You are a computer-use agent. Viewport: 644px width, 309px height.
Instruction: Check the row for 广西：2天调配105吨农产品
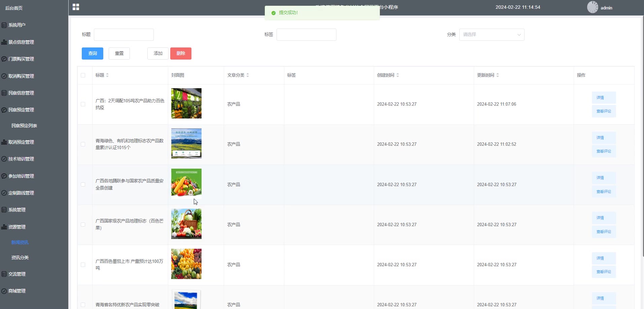tap(83, 104)
